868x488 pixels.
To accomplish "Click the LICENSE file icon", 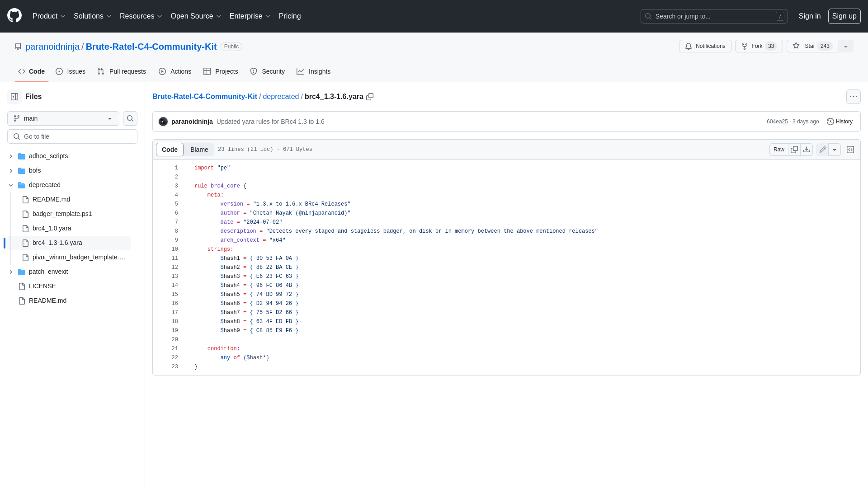I will tap(22, 286).
